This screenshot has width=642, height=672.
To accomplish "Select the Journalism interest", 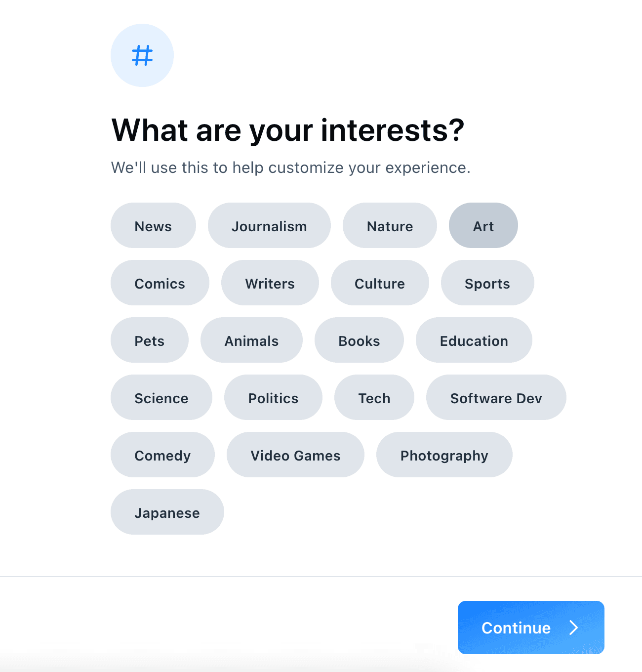I will tap(269, 226).
